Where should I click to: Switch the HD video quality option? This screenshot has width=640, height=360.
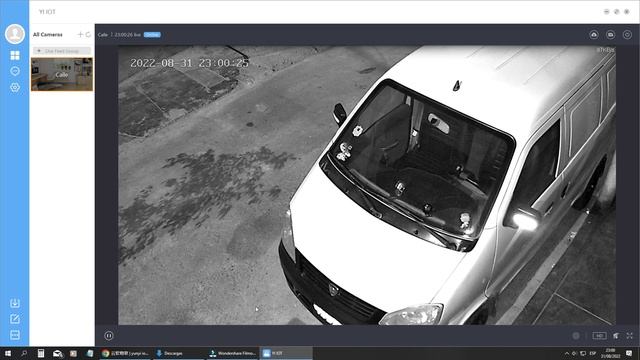pos(599,336)
